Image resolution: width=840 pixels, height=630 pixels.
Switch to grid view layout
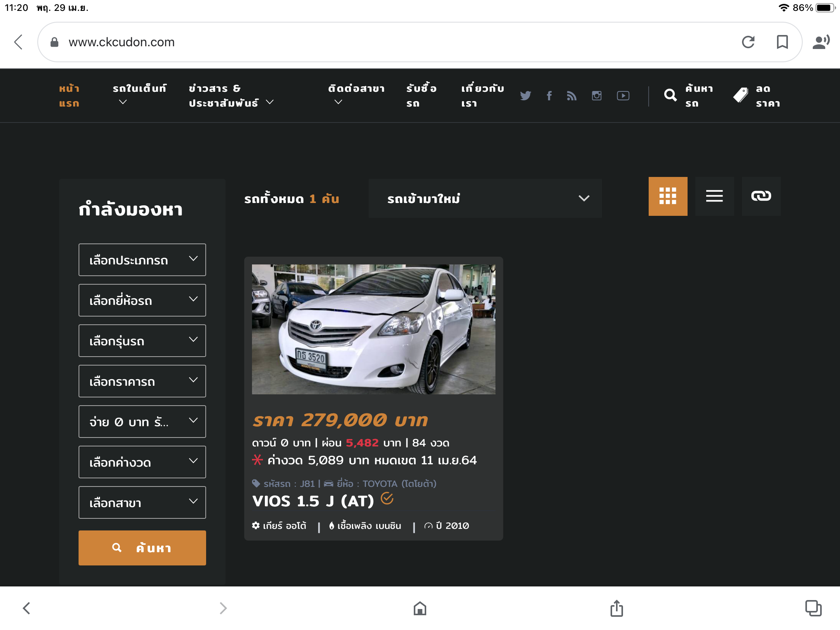pyautogui.click(x=668, y=196)
